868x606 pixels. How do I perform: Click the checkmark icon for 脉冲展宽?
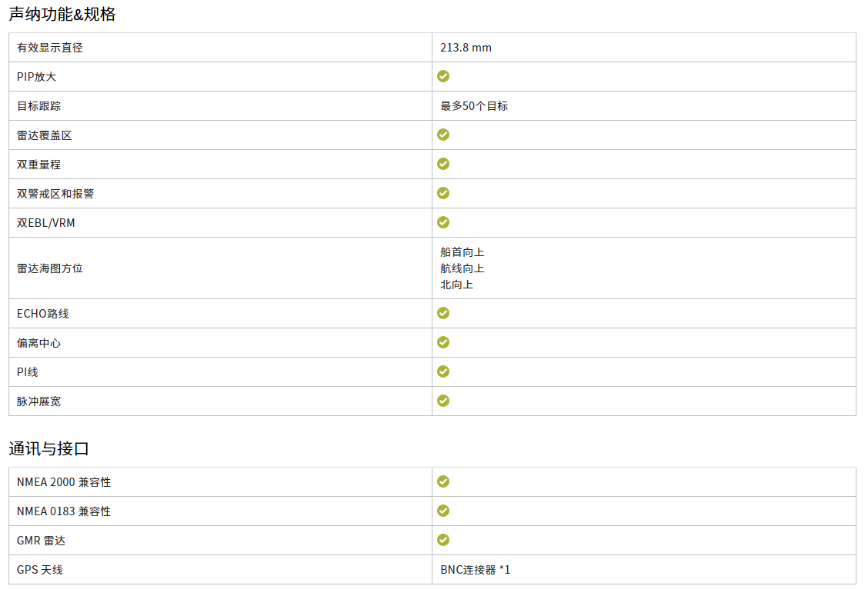[x=443, y=401]
